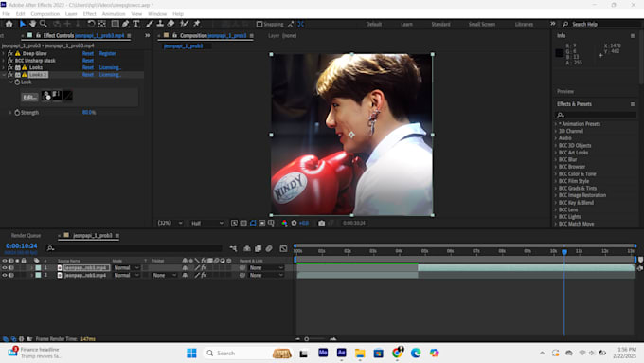Open the magnification 32% dropdown
Screen dimensions: 644x363
170,223
